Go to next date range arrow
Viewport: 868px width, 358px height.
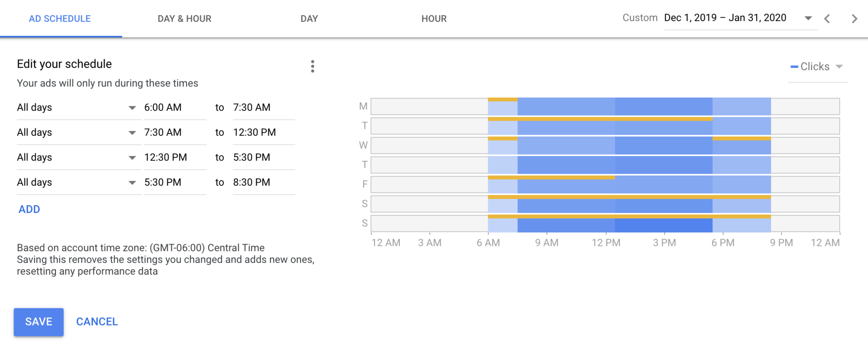coord(854,19)
